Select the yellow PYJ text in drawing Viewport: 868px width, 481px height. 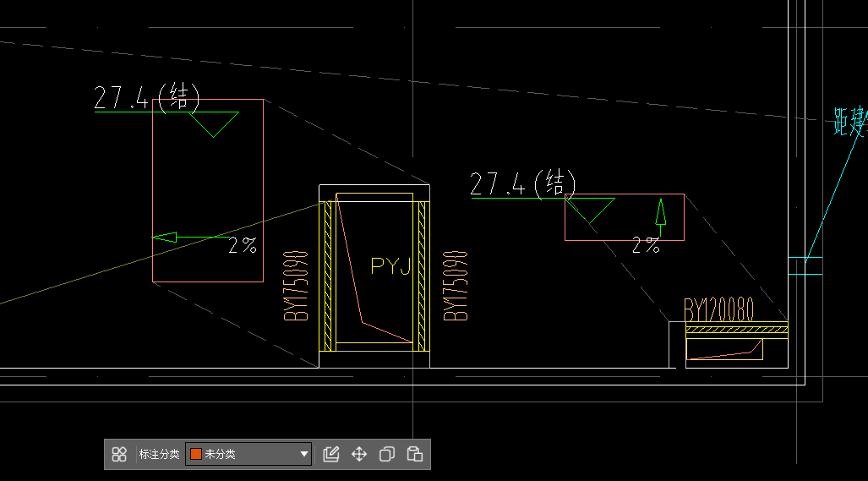pyautogui.click(x=390, y=266)
